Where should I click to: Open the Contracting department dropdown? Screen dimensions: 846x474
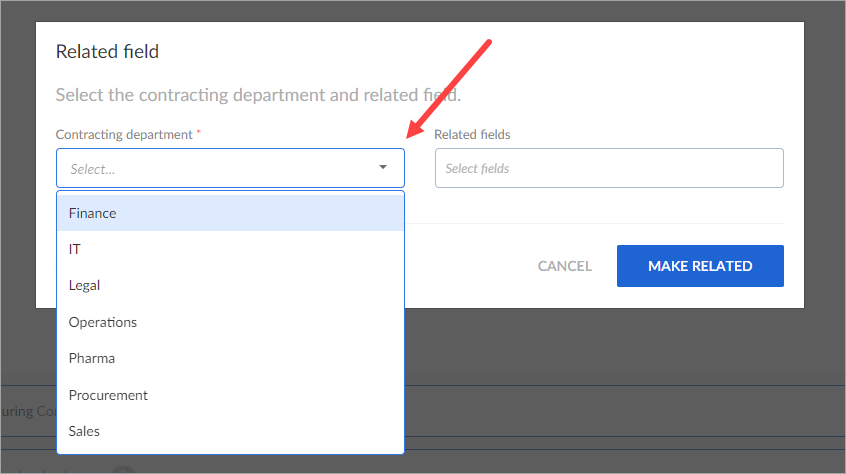click(230, 168)
